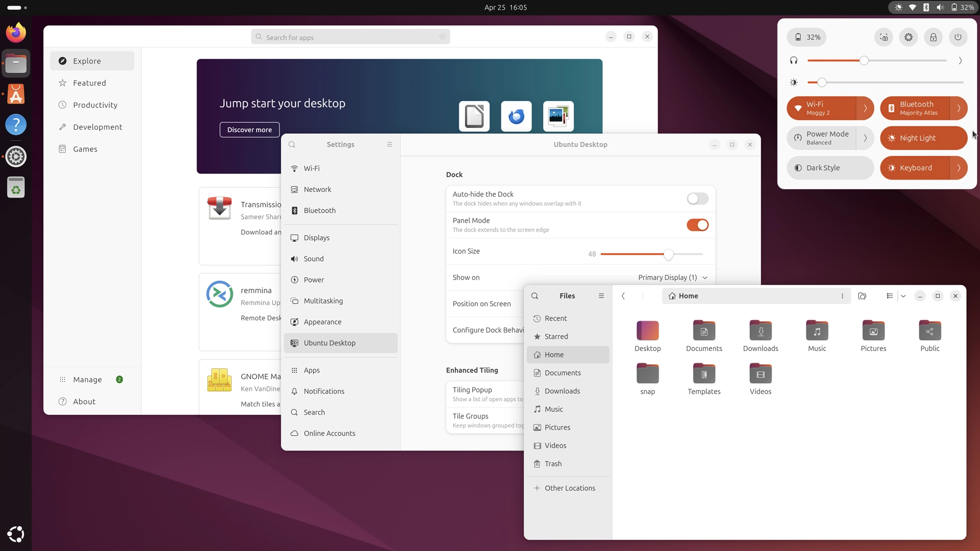Toggle the Auto-hide the Dock switch
This screenshot has height=551, width=980.
pyautogui.click(x=697, y=198)
